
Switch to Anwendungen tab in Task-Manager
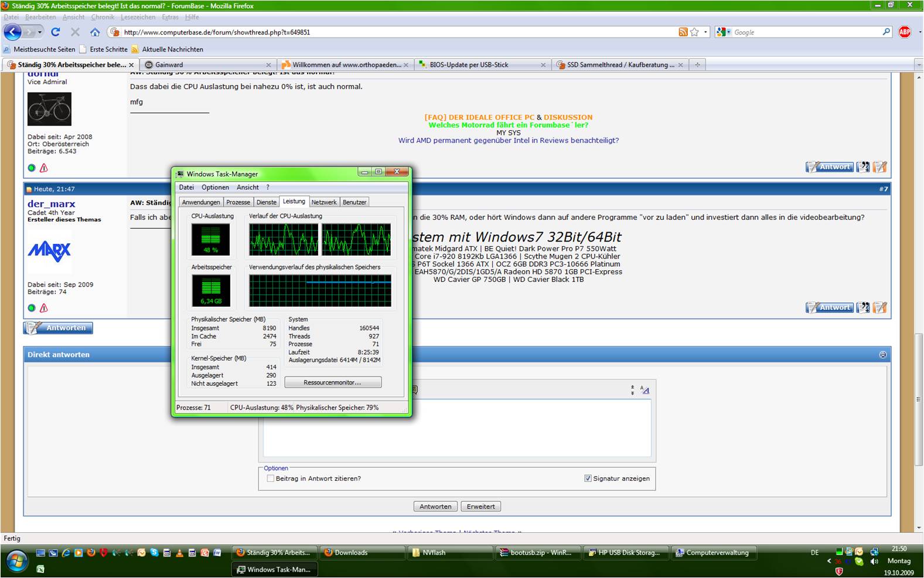pos(201,202)
